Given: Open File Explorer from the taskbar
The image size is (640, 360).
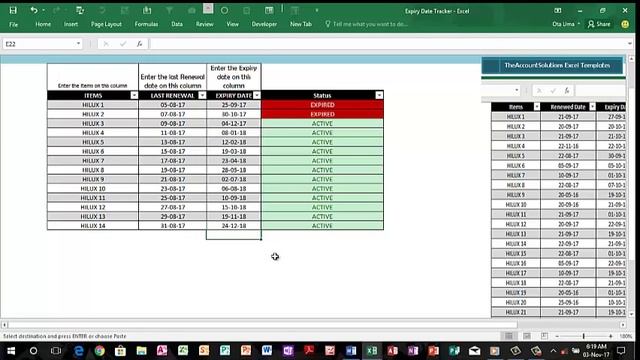Looking at the screenshot, I should pyautogui.click(x=141, y=351).
